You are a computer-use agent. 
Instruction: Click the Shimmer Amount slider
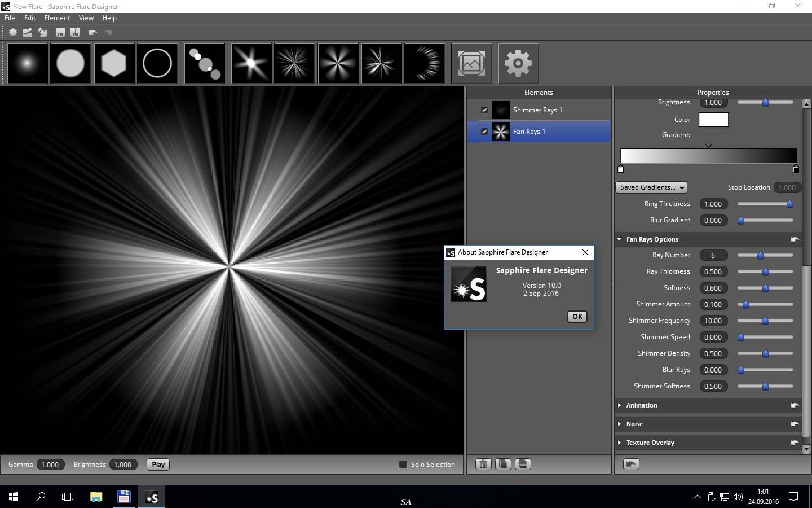point(765,304)
